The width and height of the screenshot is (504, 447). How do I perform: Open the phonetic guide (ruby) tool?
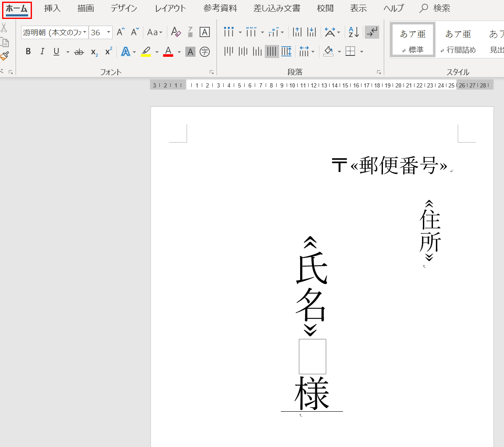pyautogui.click(x=190, y=32)
